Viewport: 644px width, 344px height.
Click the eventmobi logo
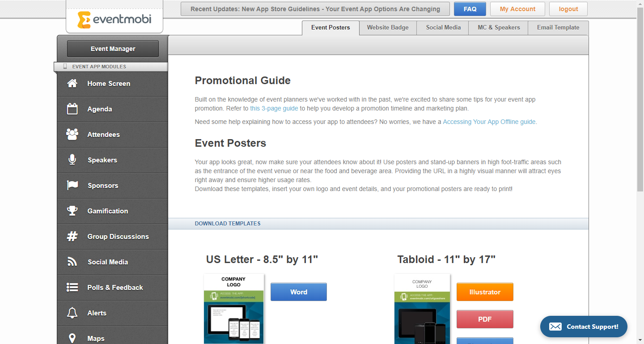pyautogui.click(x=114, y=19)
